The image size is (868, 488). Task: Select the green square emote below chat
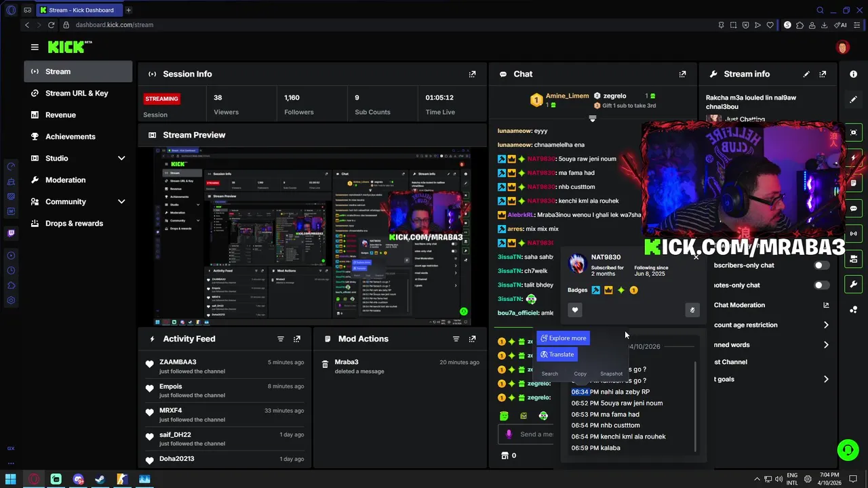[x=504, y=415]
